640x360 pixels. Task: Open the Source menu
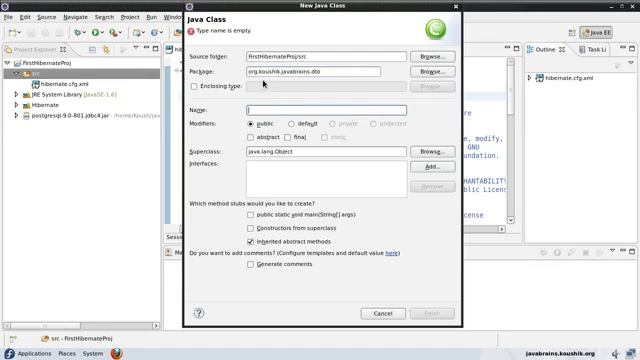click(47, 17)
